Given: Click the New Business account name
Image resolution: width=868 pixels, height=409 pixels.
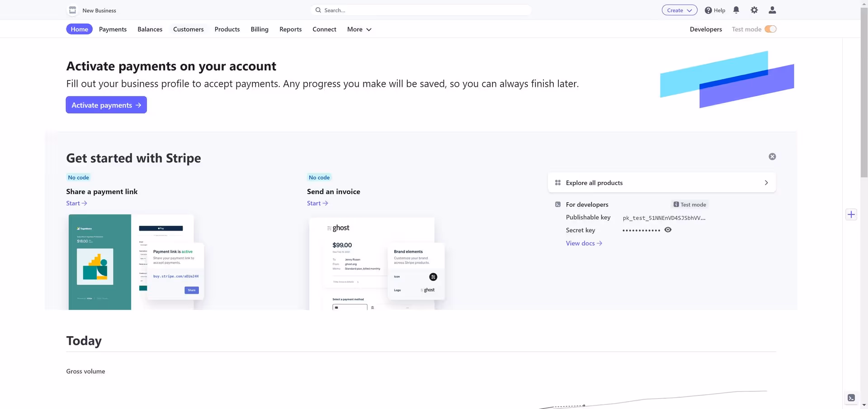Looking at the screenshot, I should (x=99, y=10).
